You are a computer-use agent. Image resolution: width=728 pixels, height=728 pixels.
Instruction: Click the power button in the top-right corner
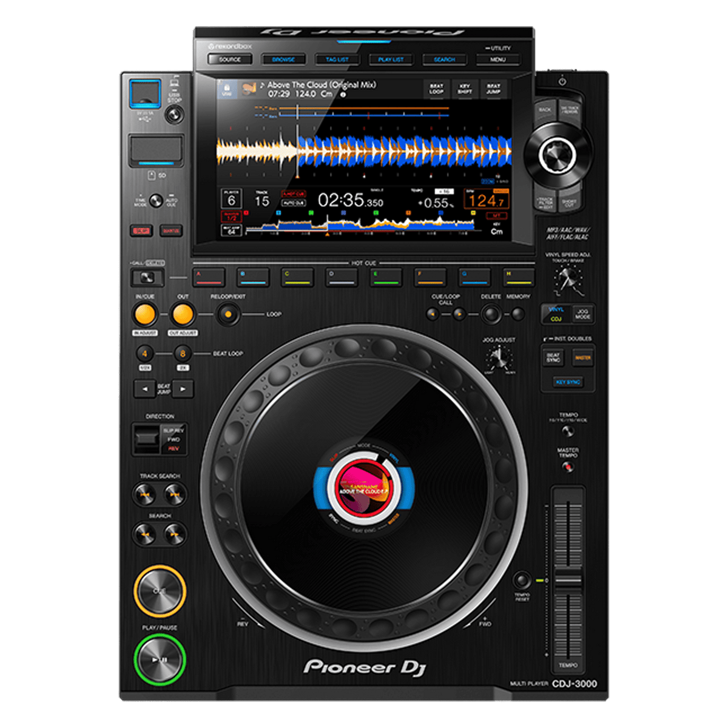click(562, 81)
